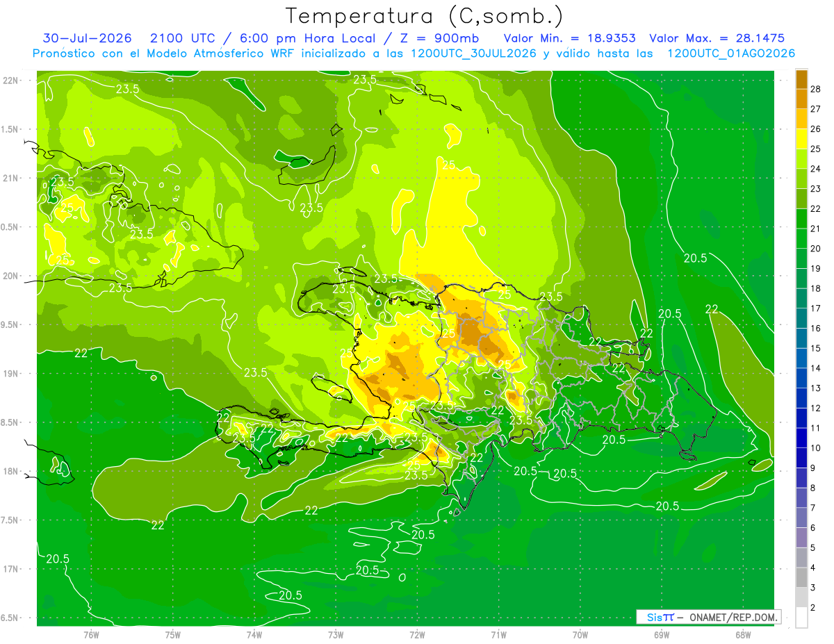Click the 'Temperatura (C,somb.)' map title

pos(425,16)
